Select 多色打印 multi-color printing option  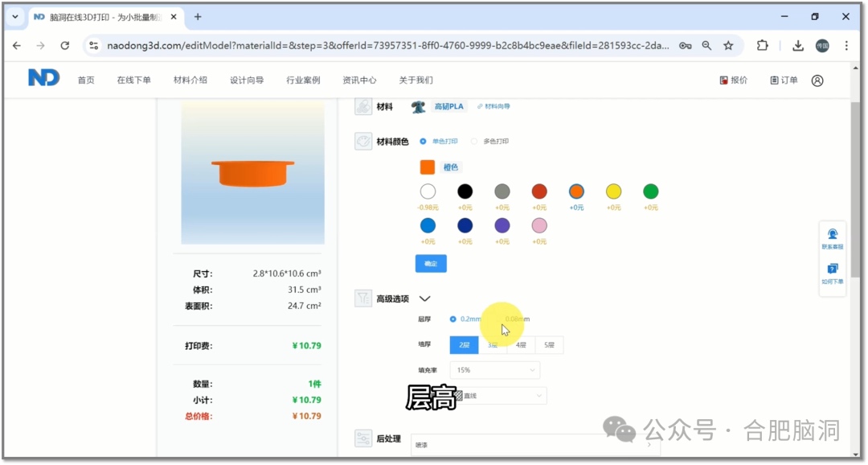pos(474,142)
